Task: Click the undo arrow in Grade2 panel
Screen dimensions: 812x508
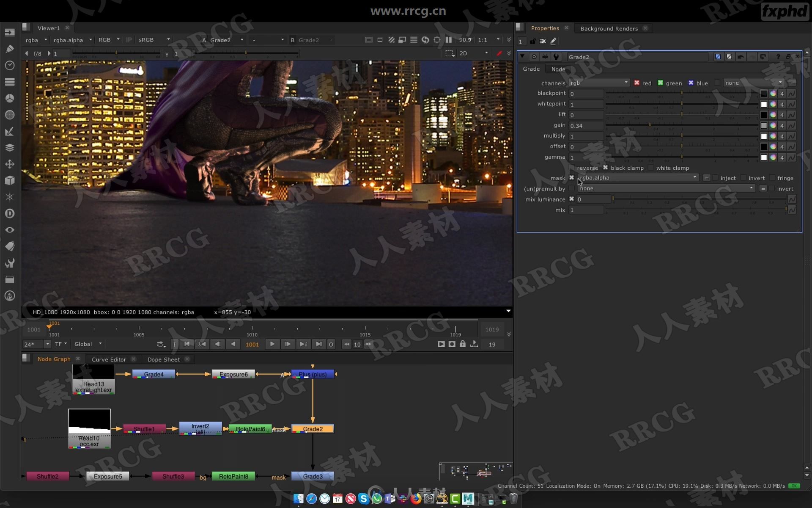Action: (x=741, y=57)
